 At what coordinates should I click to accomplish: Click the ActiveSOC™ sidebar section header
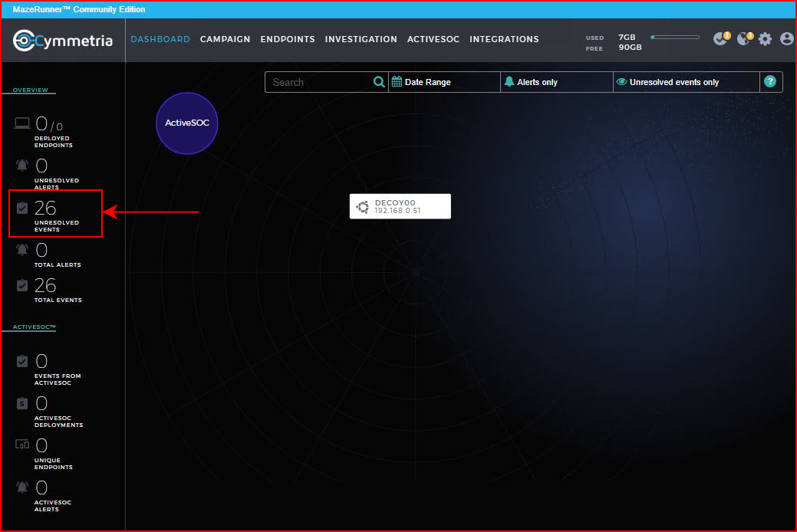[34, 327]
